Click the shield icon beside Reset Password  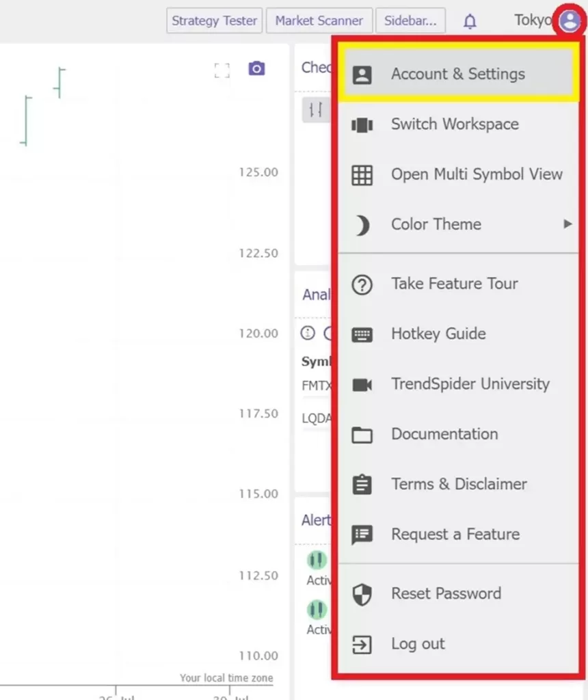click(x=362, y=594)
